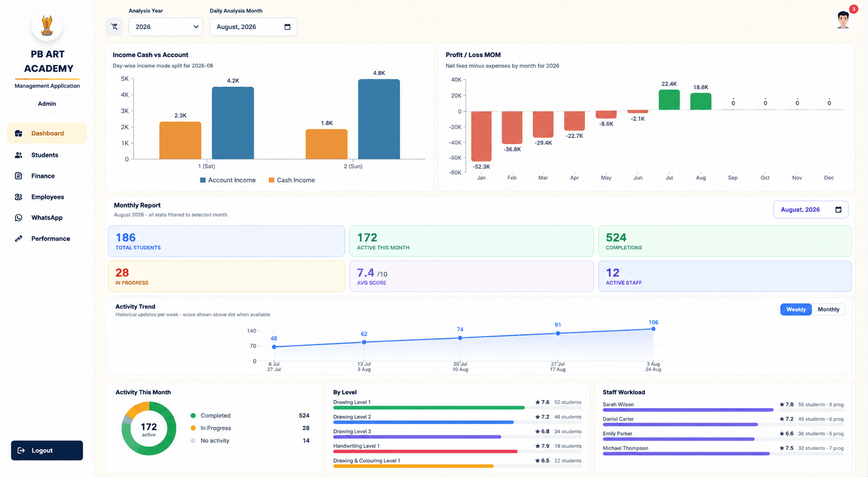This screenshot has width=868, height=477.
Task: Open the Analysis Year 2026 dropdown
Action: tap(166, 27)
